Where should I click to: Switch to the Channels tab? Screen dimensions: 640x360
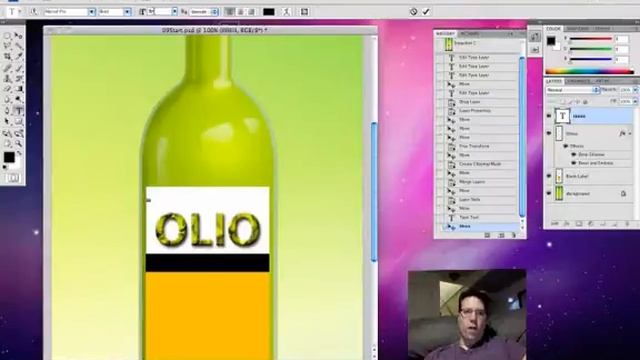coord(578,81)
